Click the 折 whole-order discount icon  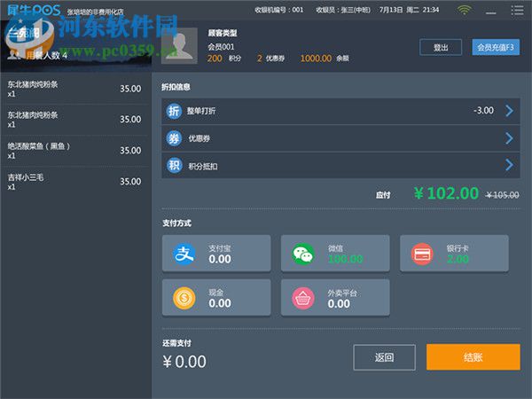(x=174, y=111)
